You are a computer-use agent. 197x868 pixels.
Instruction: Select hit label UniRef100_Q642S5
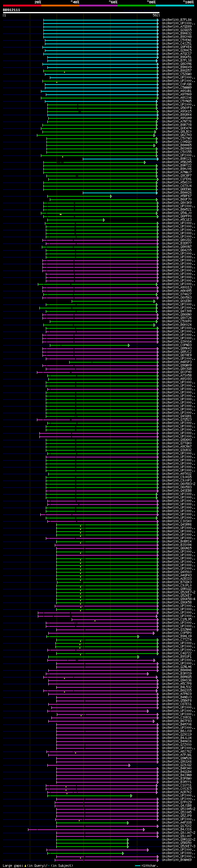(x=176, y=250)
